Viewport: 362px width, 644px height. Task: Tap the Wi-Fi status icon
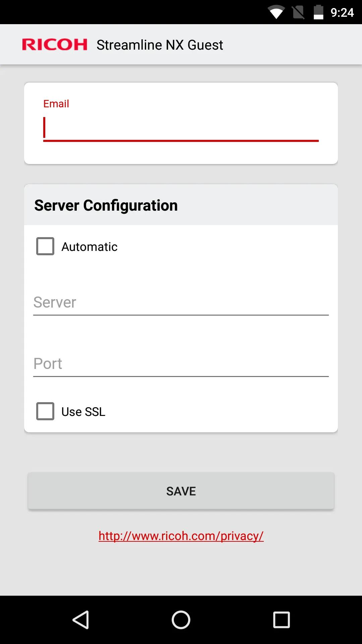click(276, 12)
